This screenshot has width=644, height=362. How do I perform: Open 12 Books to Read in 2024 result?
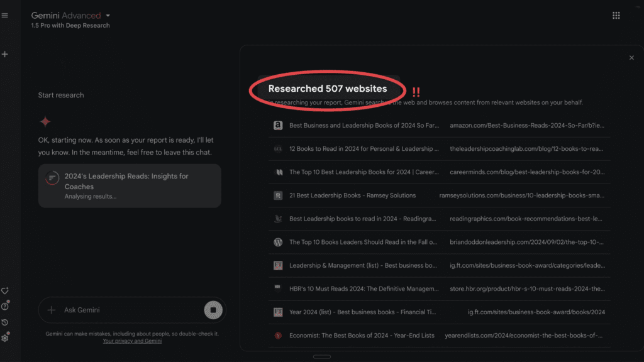pyautogui.click(x=364, y=148)
